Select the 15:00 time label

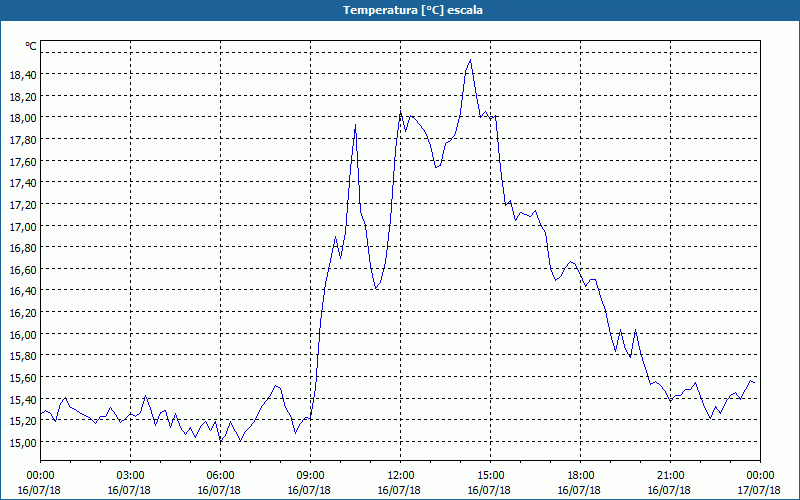pos(490,476)
